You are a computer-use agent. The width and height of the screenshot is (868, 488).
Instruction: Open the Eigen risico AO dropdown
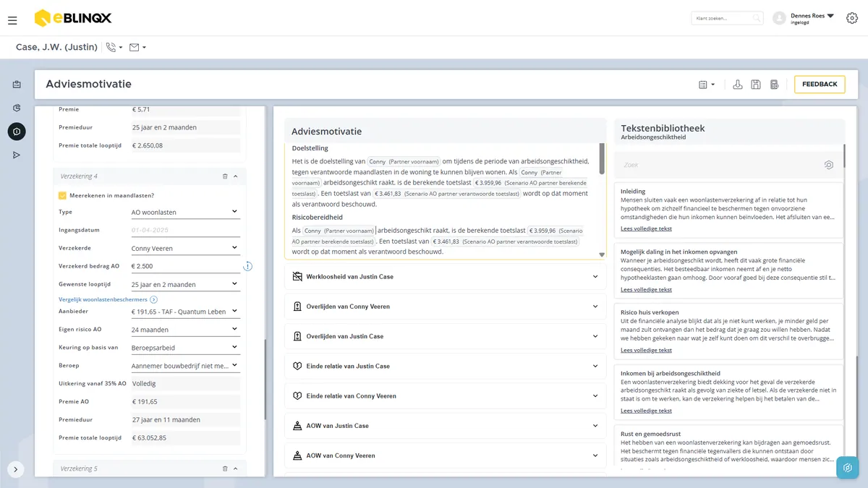(x=184, y=330)
